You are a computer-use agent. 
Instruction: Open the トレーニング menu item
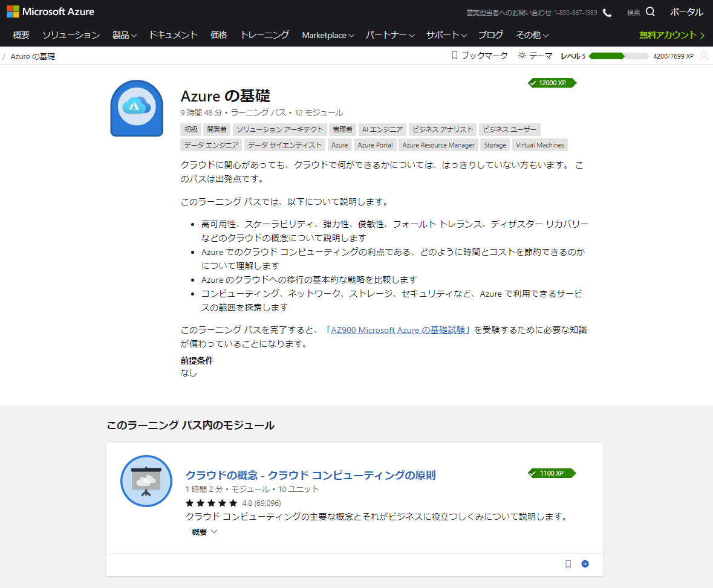coord(265,35)
